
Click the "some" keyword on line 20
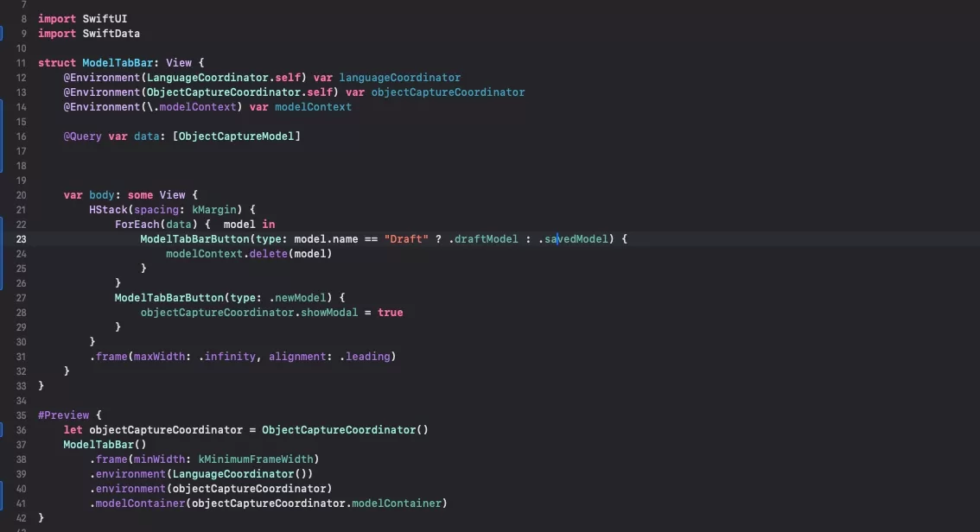pos(140,195)
